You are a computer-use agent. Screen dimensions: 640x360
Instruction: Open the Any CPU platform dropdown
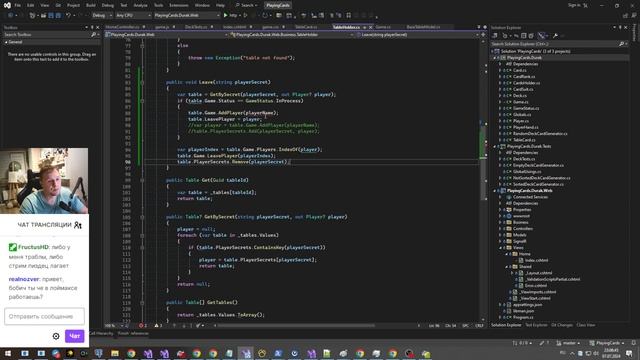click(133, 15)
